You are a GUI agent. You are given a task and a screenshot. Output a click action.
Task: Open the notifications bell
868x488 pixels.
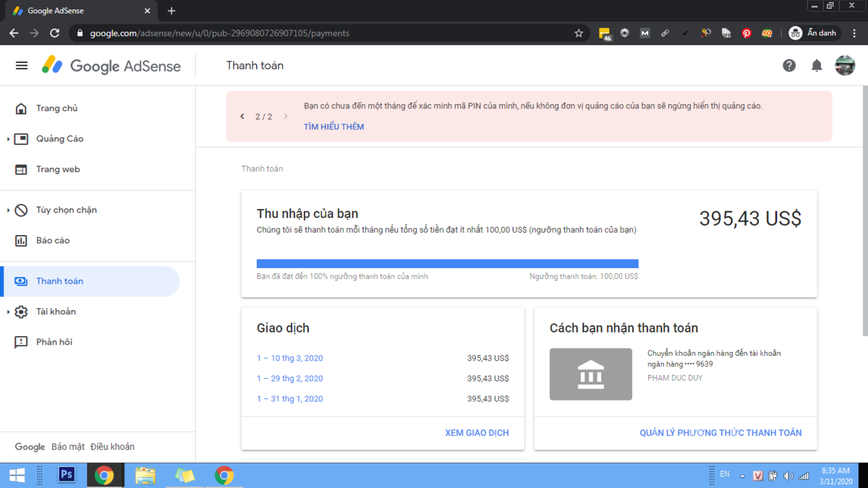coord(817,66)
